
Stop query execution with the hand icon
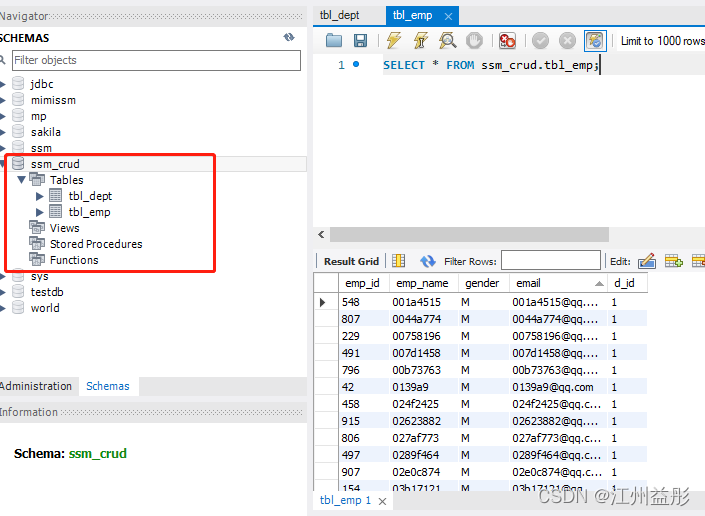pos(474,41)
